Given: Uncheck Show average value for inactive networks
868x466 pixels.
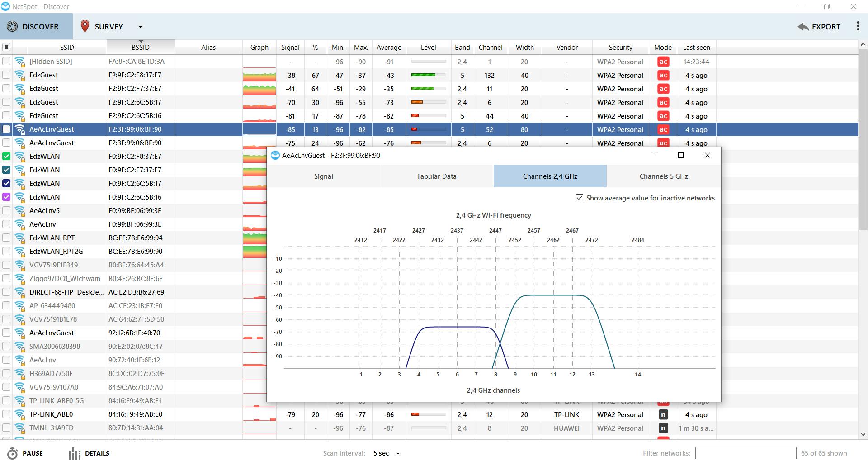Looking at the screenshot, I should point(579,198).
